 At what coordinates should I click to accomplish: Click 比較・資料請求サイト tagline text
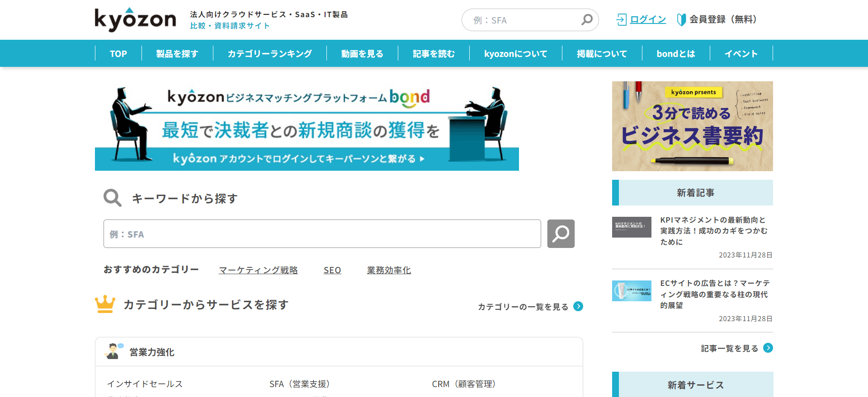230,26
